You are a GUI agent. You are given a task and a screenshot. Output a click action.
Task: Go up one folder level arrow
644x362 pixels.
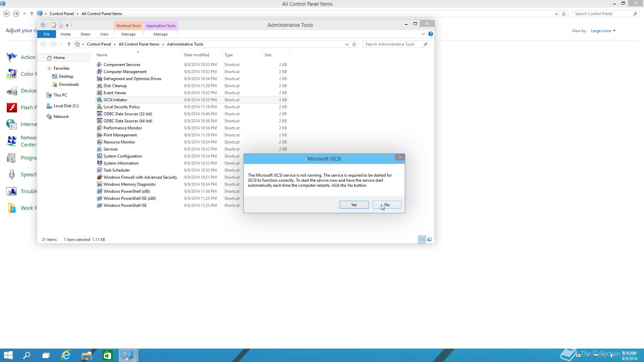pyautogui.click(x=69, y=44)
